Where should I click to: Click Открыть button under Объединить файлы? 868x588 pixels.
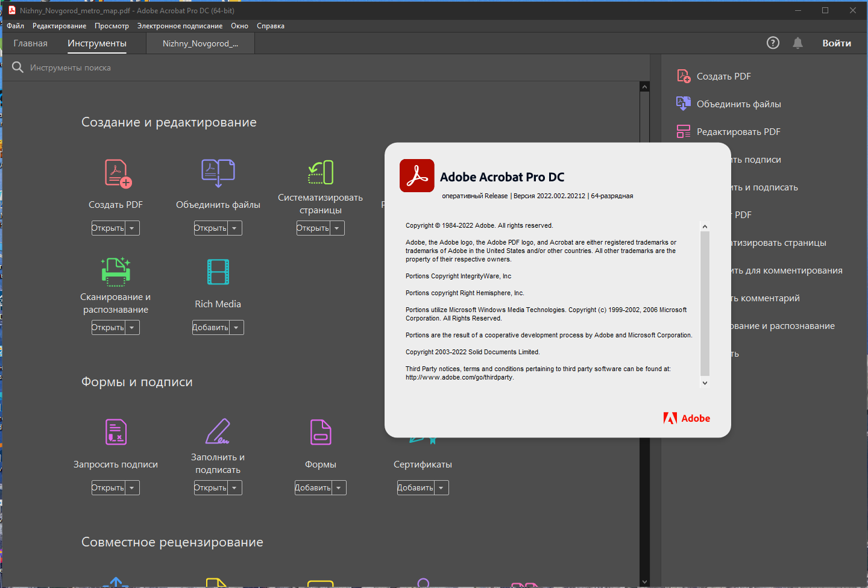coord(211,228)
